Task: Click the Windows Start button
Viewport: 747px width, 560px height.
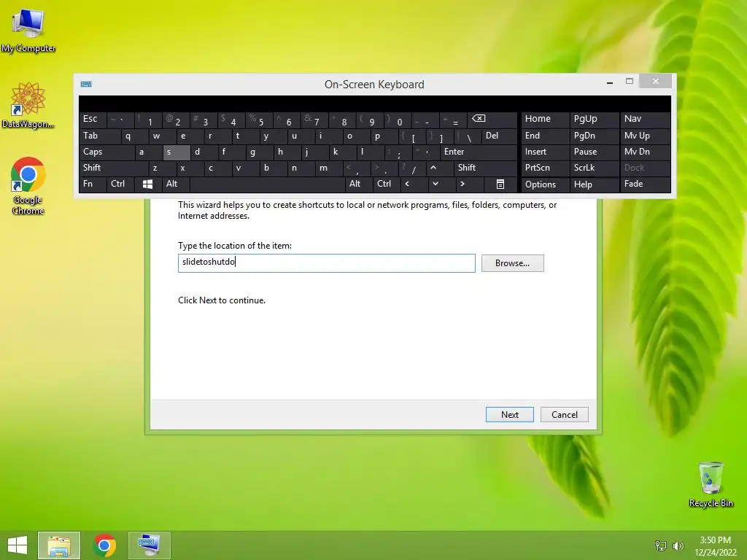Action: pos(18,545)
